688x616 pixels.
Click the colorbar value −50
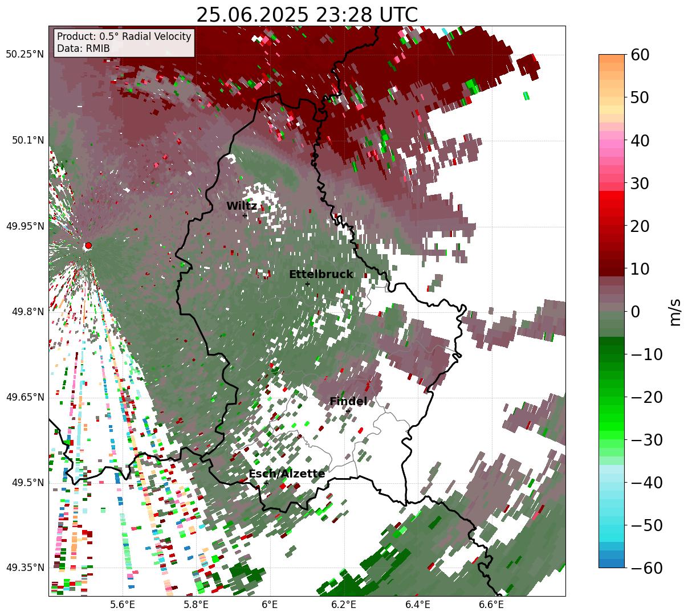(646, 525)
